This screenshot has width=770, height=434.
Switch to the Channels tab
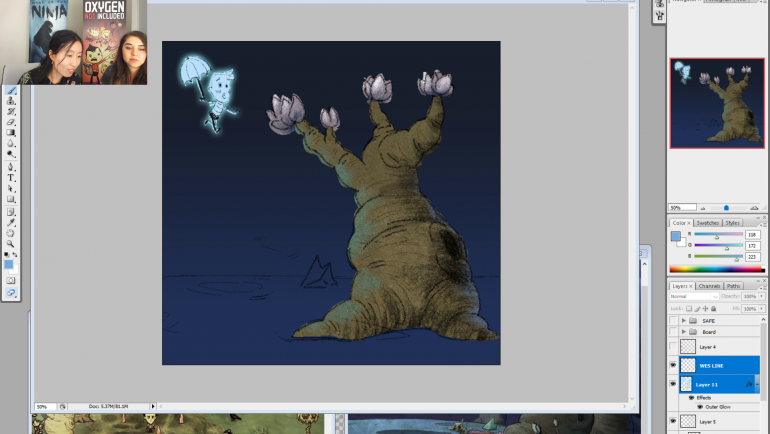[709, 286]
